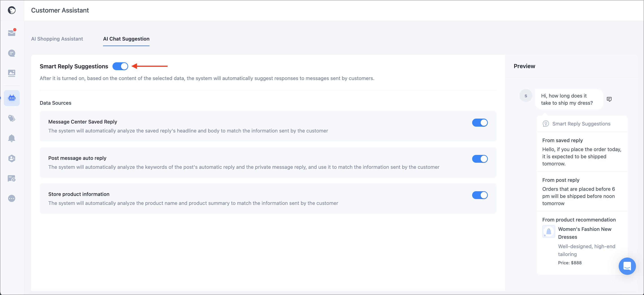Viewport: 644px width, 295px height.
Task: Click the 'Store product information' title
Action: point(79,194)
